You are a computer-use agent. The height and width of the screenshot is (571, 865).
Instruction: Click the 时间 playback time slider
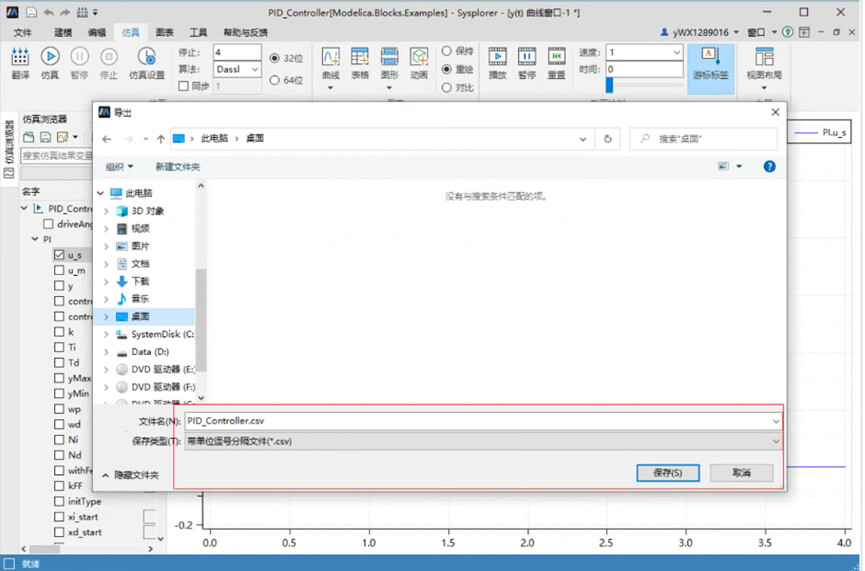644,85
